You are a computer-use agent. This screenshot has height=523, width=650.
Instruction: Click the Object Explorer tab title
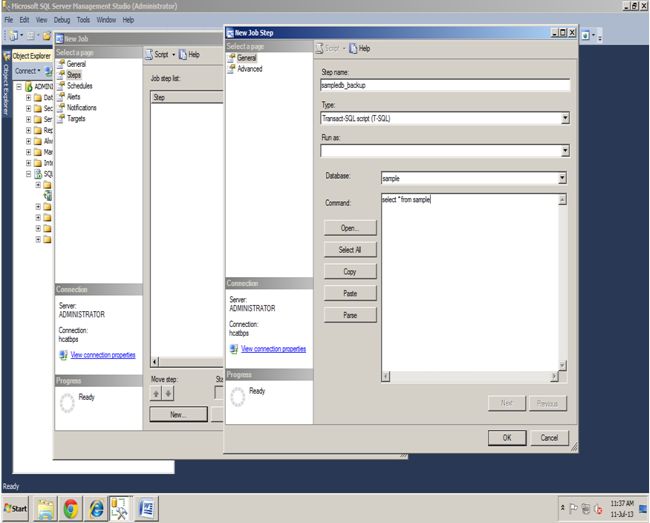tap(32, 56)
